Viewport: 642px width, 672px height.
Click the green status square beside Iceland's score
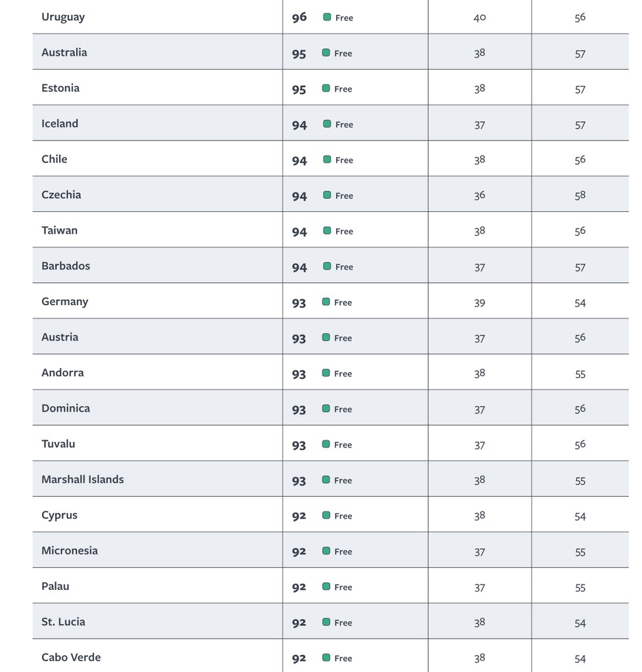(327, 124)
